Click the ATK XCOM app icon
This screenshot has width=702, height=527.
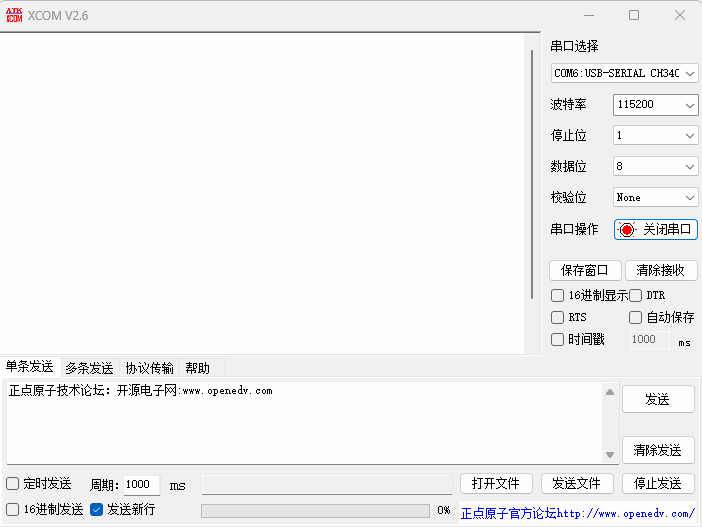click(x=14, y=15)
